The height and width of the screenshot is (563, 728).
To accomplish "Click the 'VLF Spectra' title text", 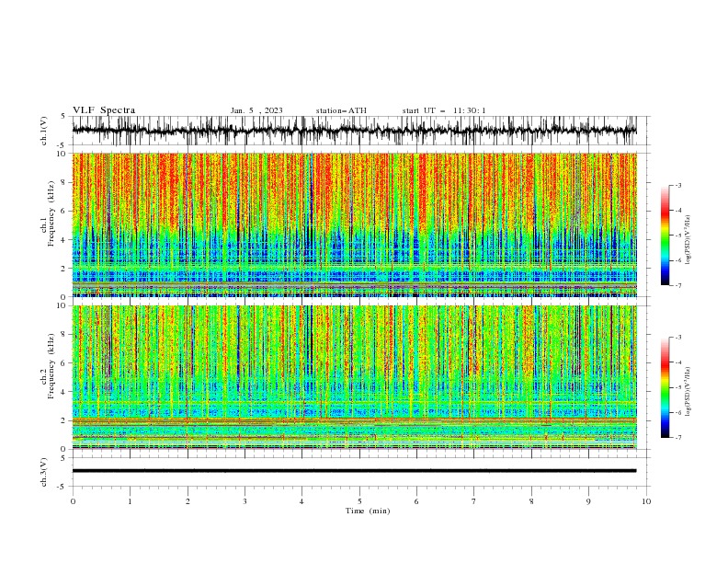I will [x=104, y=110].
